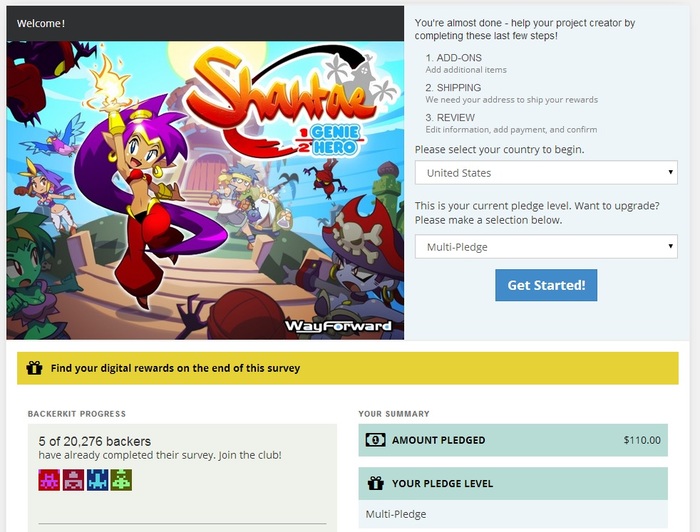Click the arrow of the country selector

click(x=670, y=172)
